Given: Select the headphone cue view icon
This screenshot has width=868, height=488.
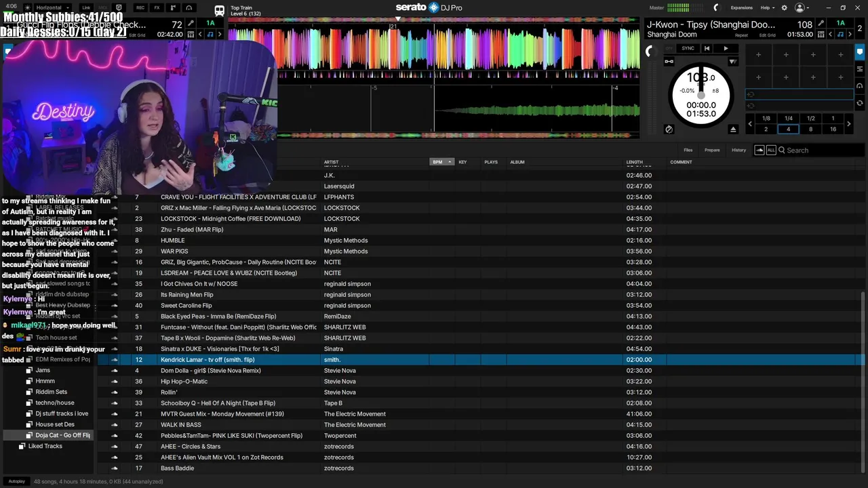Looking at the screenshot, I should (x=860, y=86).
